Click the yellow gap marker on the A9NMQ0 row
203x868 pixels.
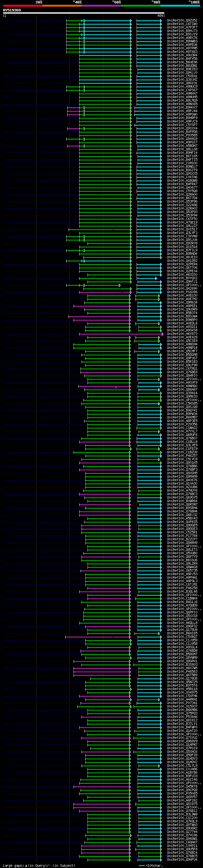(116, 387)
